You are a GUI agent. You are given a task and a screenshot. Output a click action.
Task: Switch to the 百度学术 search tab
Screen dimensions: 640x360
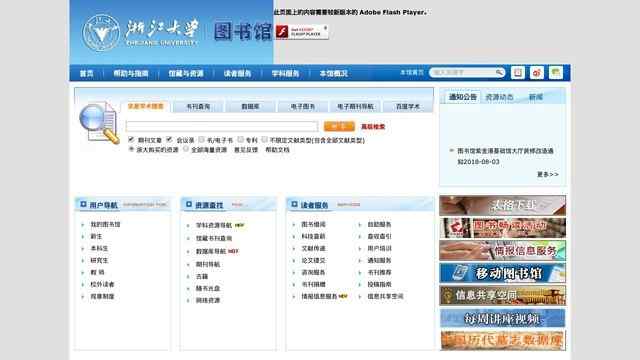pos(408,107)
